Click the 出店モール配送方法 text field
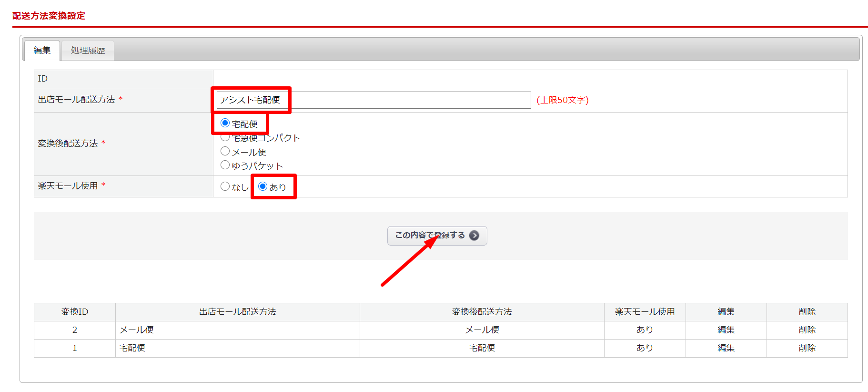 coord(373,100)
